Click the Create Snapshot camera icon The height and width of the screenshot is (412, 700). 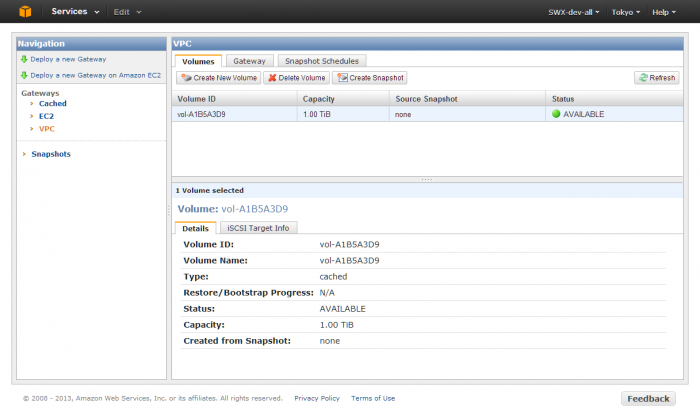pos(342,78)
